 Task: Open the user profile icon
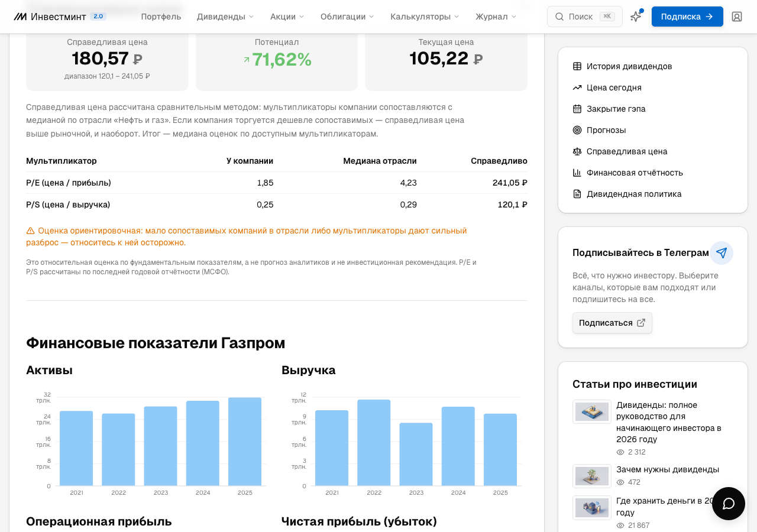[737, 17]
